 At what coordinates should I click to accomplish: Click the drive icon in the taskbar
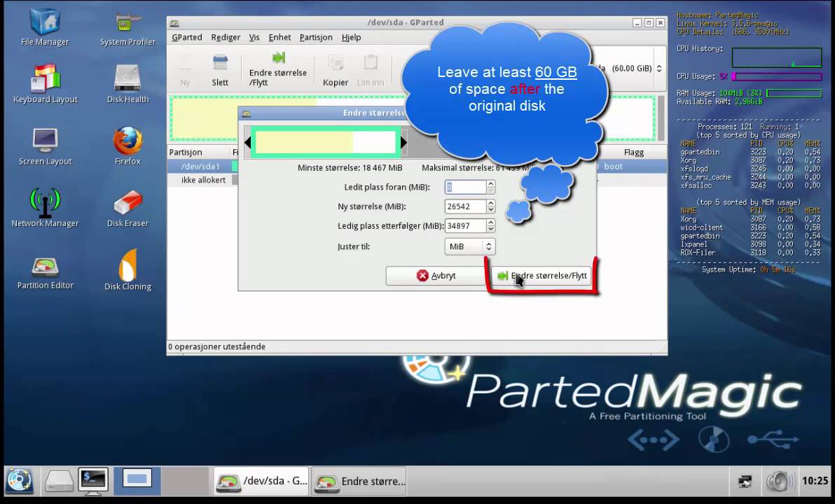[x=59, y=481]
